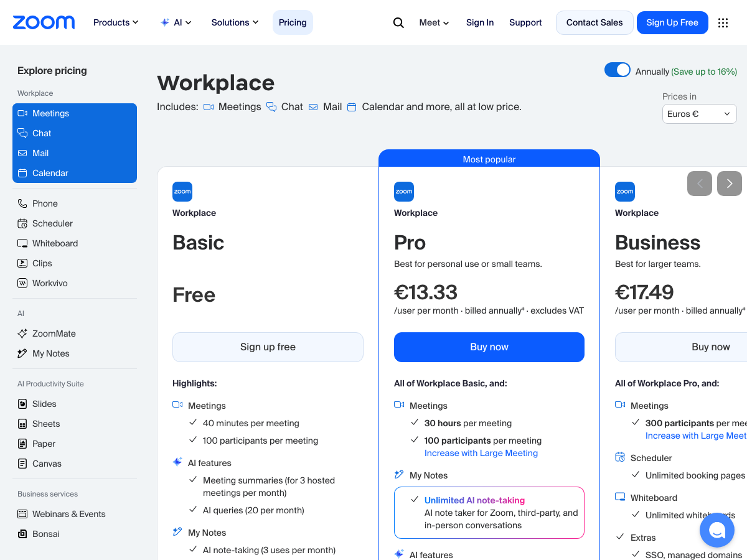Click the Whiteboard icon in Business plan features
Image resolution: width=747 pixels, height=560 pixels.
620,498
